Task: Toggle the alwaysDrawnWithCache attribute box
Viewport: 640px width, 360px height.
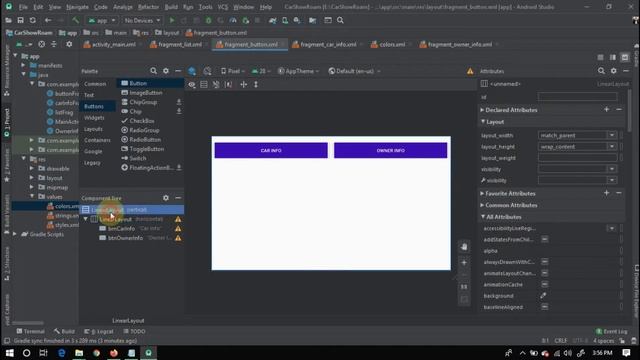Action: [x=544, y=262]
